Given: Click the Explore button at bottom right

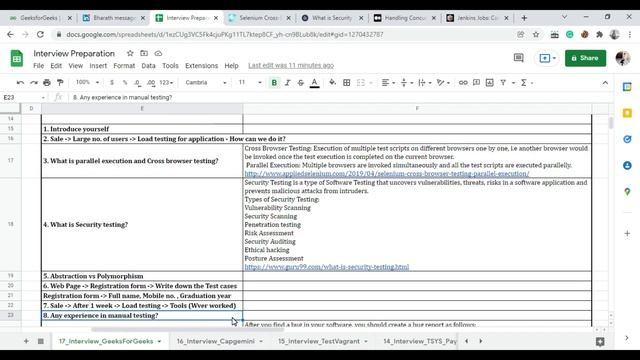Looking at the screenshot, I should 600,342.
